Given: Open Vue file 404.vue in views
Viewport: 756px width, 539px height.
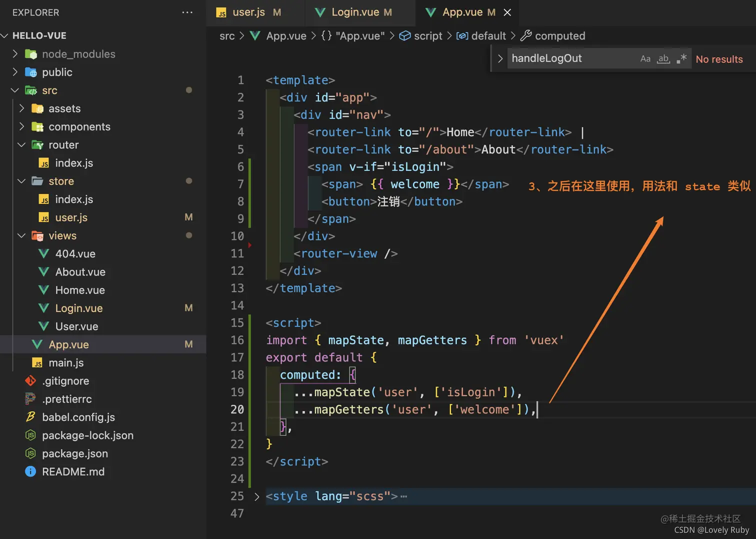Looking at the screenshot, I should coord(67,254).
